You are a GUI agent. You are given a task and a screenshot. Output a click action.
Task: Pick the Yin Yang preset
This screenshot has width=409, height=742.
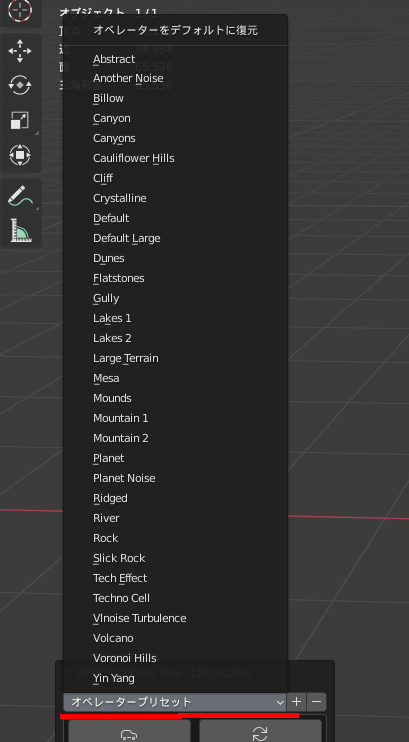[175, 678]
